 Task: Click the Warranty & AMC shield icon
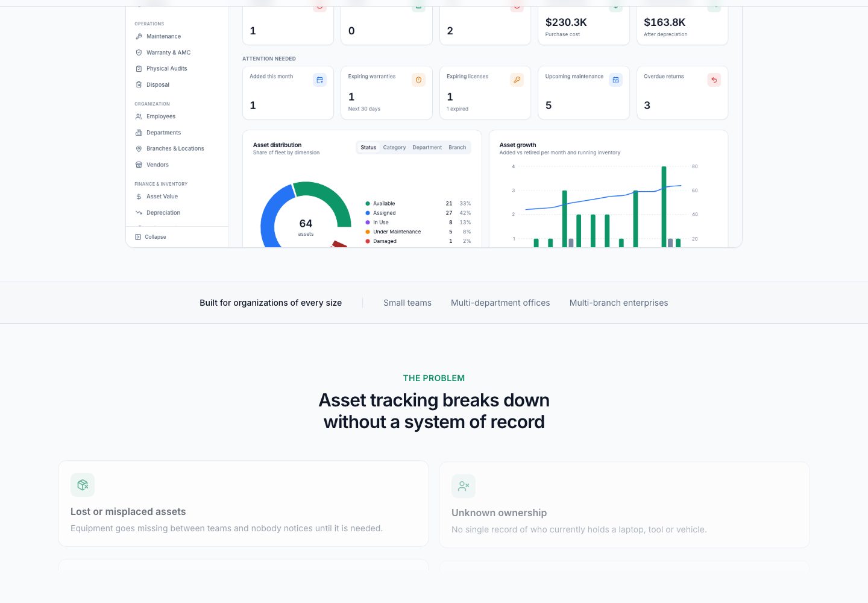139,52
